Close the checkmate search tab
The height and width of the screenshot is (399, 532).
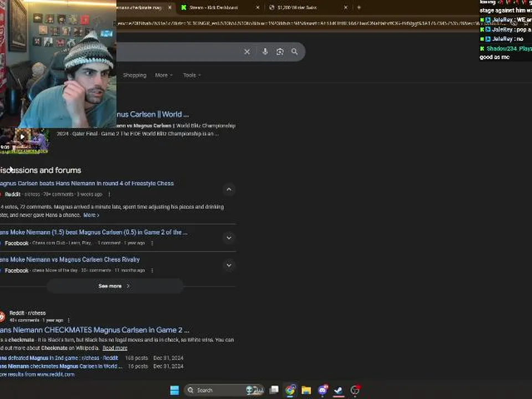click(x=170, y=7)
